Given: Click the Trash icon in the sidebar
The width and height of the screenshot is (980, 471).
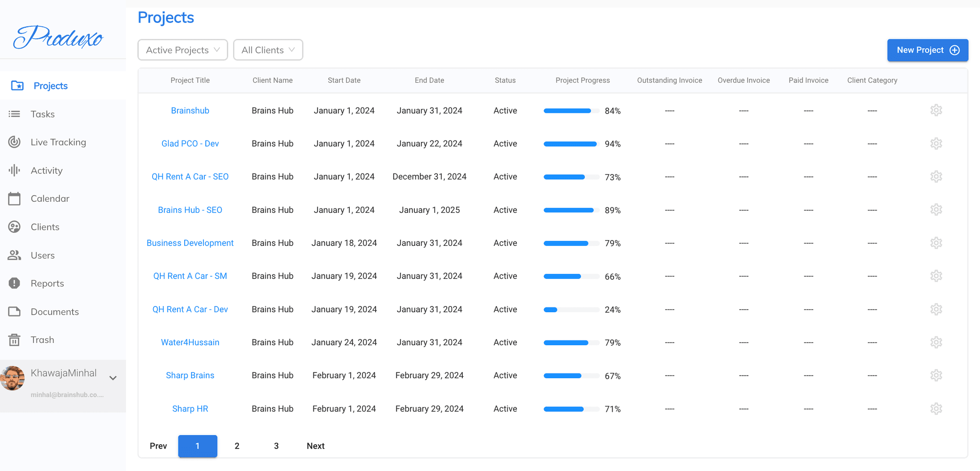Looking at the screenshot, I should [x=14, y=340].
